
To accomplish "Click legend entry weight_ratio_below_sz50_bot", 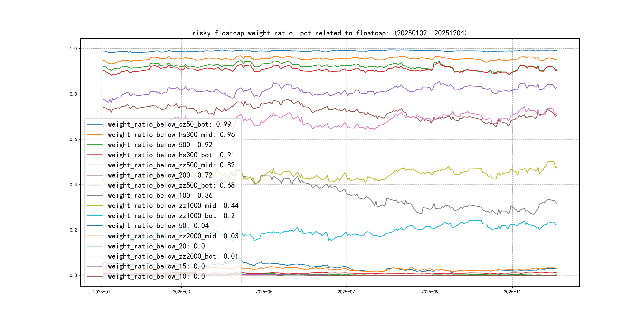I will pyautogui.click(x=169, y=124).
